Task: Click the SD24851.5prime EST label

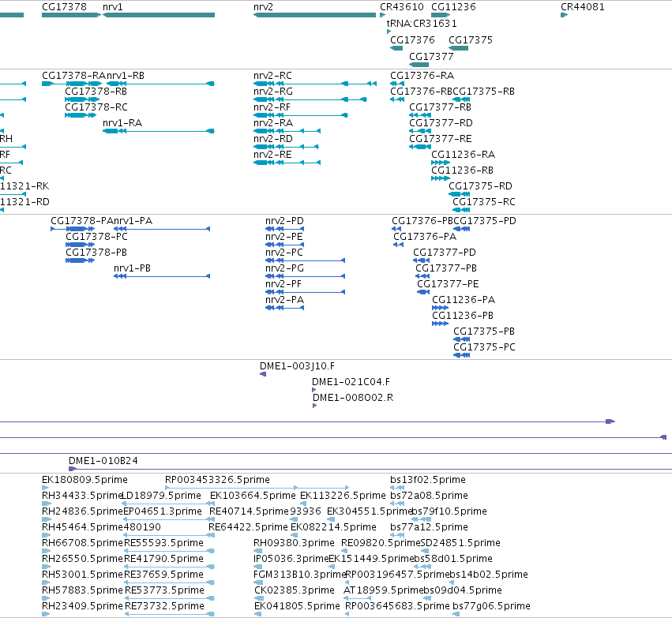Action: click(460, 542)
